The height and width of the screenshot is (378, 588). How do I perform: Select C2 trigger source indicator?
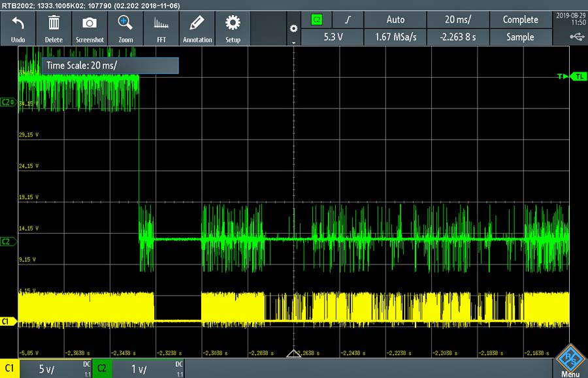coord(317,20)
